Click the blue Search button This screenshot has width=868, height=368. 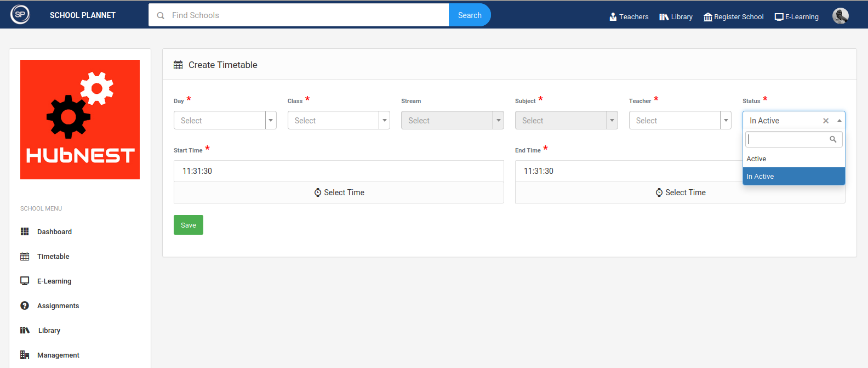(470, 15)
